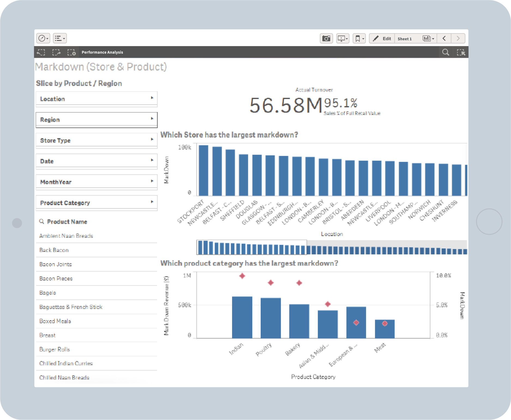
Task: Step forward in selections
Action: click(x=56, y=52)
